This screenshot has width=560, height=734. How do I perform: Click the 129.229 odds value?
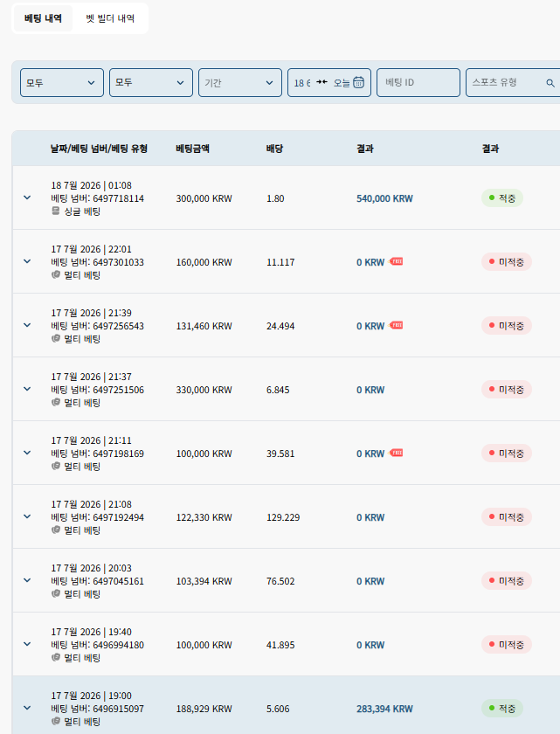(283, 517)
